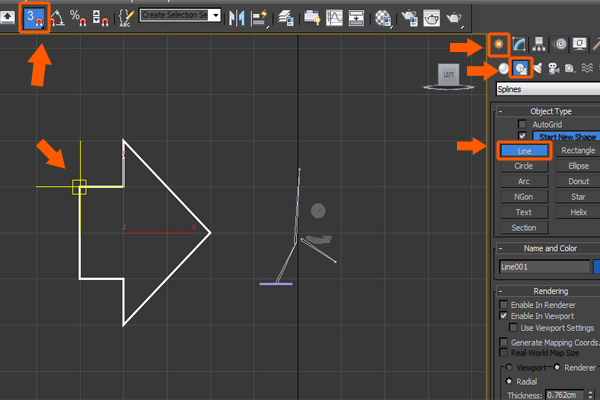Viewport: 600px width, 400px height.
Task: Open Edit Named Selection Sets
Action: [x=126, y=18]
